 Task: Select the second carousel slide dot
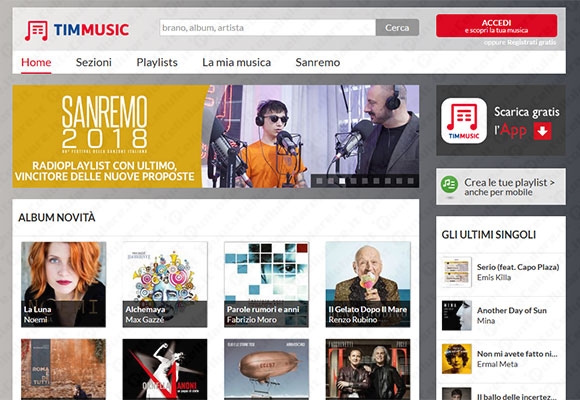331,181
